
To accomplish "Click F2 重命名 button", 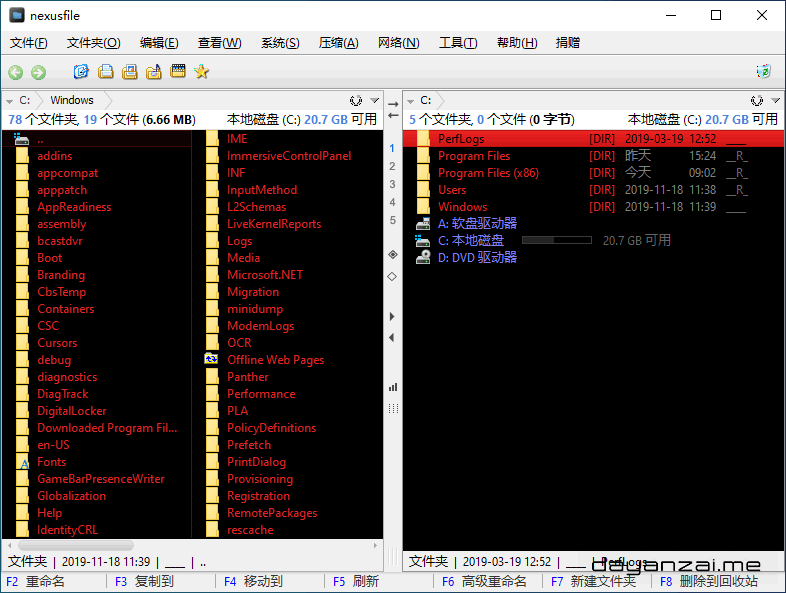I will (35, 581).
